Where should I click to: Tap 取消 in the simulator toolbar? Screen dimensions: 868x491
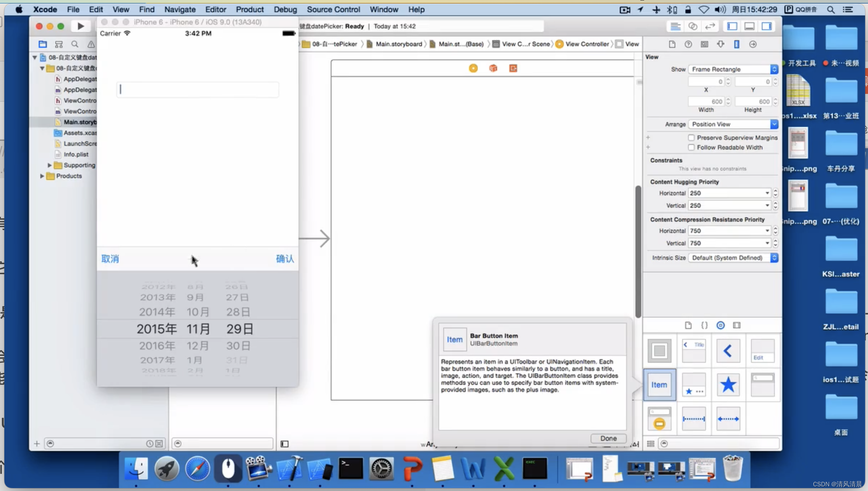pyautogui.click(x=110, y=259)
